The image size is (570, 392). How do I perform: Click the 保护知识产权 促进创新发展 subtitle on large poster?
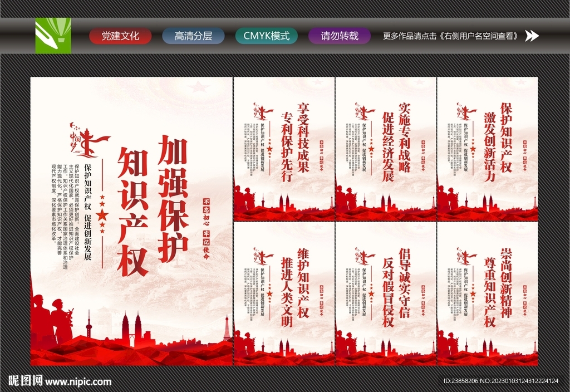(x=87, y=212)
